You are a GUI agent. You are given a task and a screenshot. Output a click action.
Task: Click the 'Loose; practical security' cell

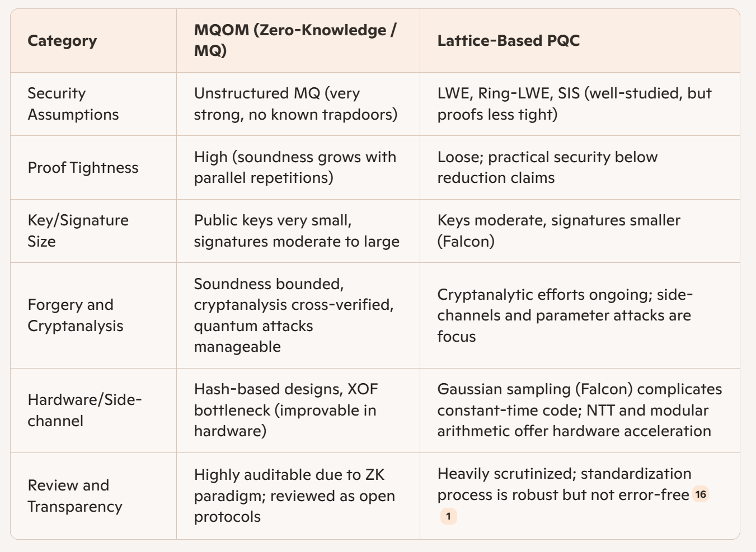pos(547,168)
